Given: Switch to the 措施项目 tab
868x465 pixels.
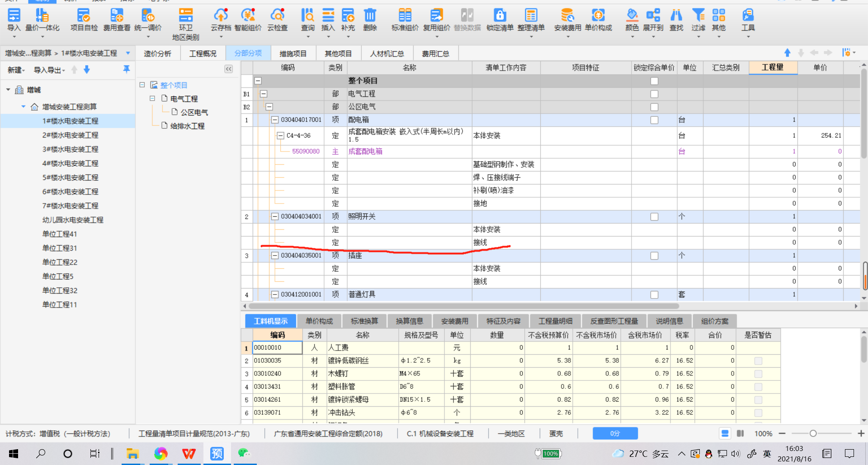Looking at the screenshot, I should click(x=293, y=53).
